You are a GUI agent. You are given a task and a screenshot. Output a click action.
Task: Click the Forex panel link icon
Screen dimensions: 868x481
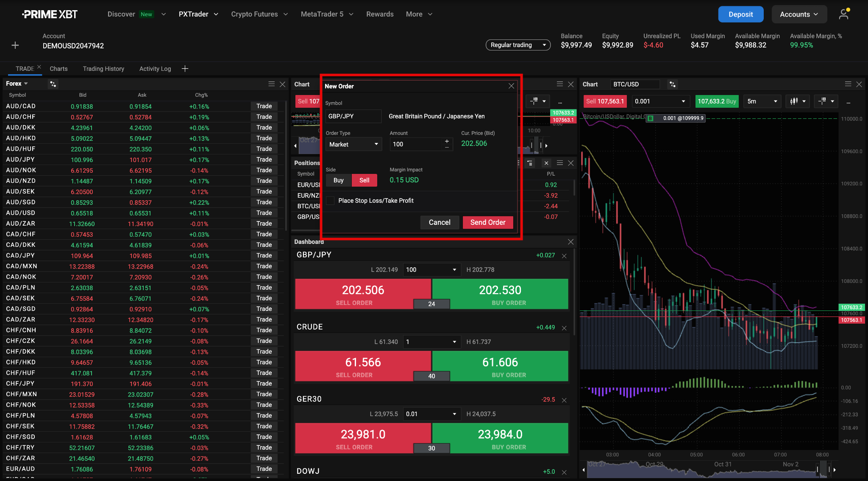53,84
